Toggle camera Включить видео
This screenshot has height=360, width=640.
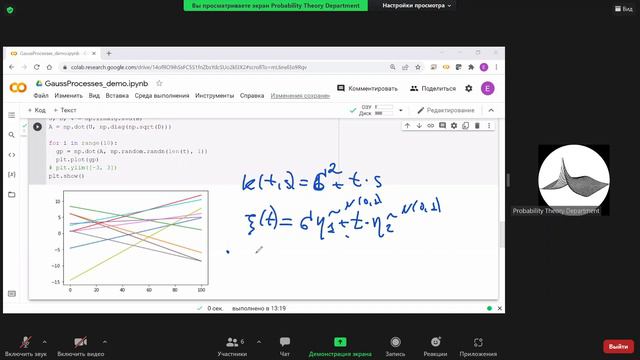tap(80, 347)
